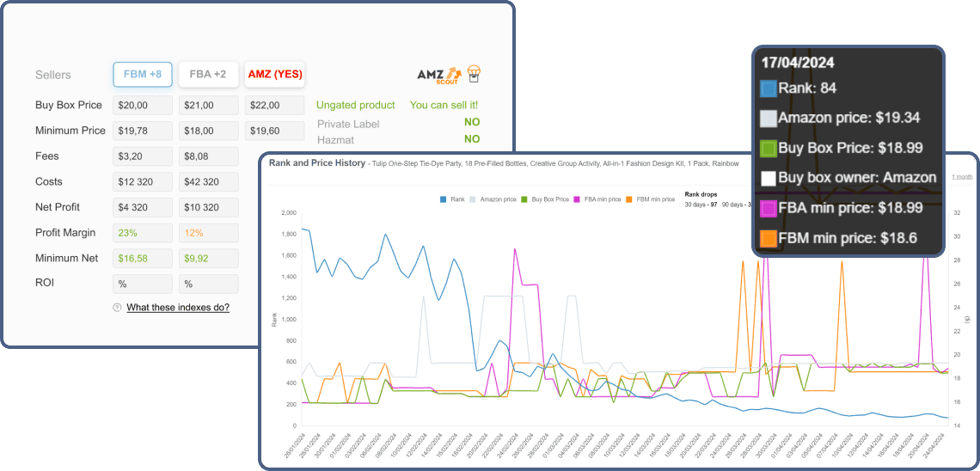Click the orange FBM min price tooltip swatch
Viewport: 980px width, 471px height.
click(x=769, y=238)
